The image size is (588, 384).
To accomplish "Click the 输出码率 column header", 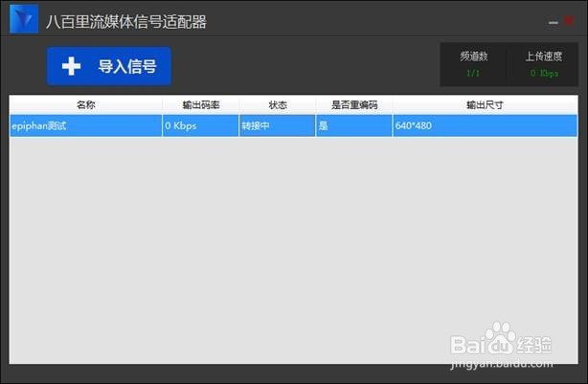I will click(200, 105).
